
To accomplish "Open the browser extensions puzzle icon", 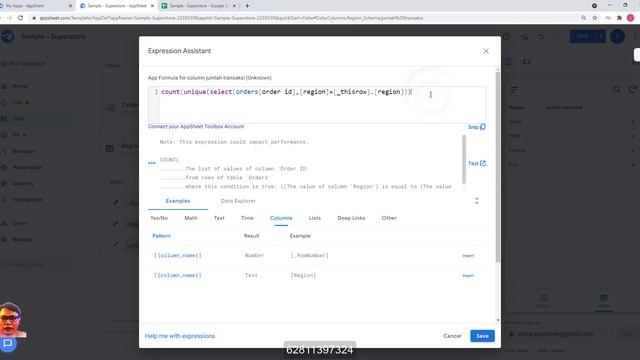I will pos(619,18).
